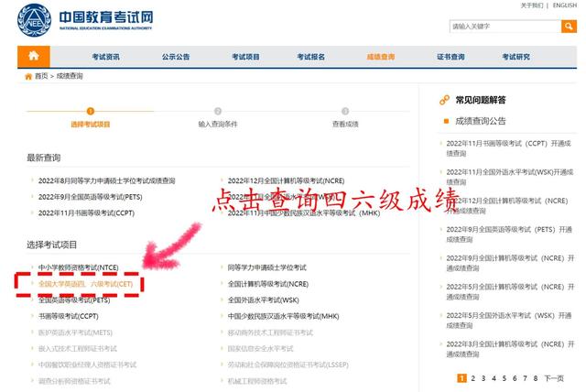
Task: Open notice 2022年3月全国计算机等级考试(NCRE)开通成绩查询
Action: pyautogui.click(x=510, y=349)
